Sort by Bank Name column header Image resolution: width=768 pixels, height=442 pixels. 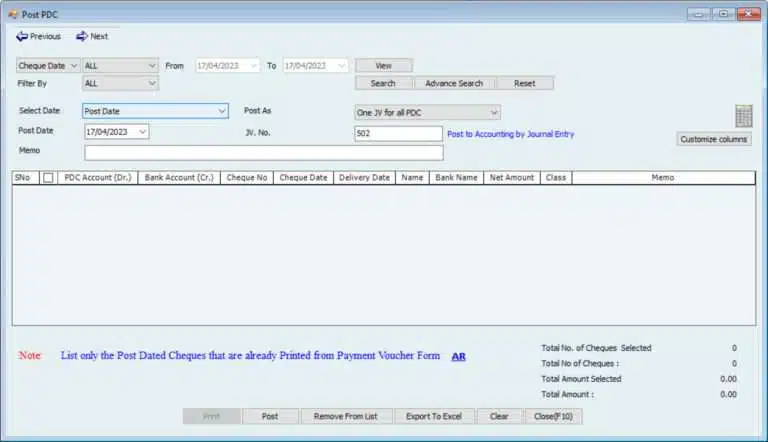point(456,178)
